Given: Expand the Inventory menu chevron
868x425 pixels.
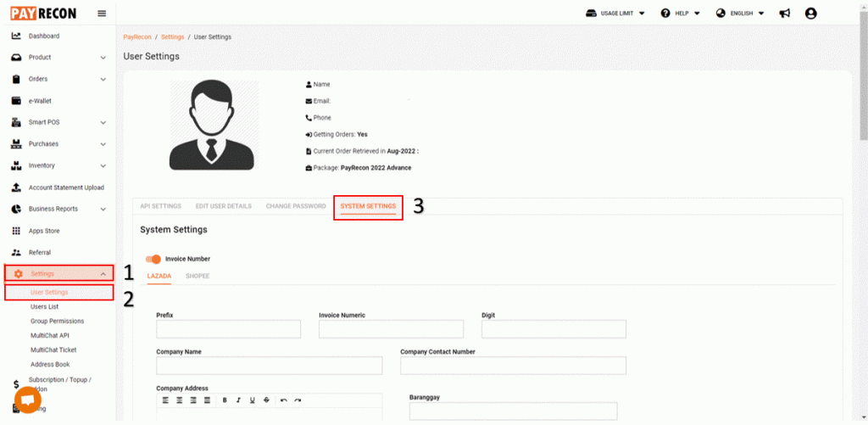Looking at the screenshot, I should point(103,165).
